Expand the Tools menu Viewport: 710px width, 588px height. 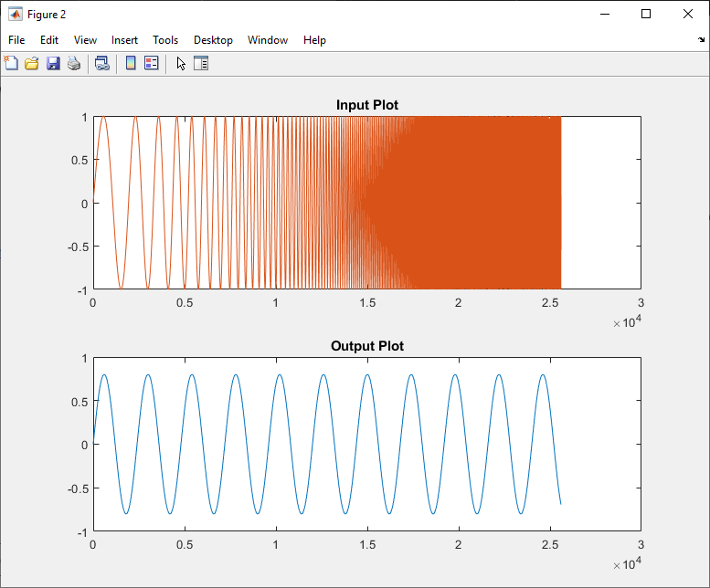(165, 40)
